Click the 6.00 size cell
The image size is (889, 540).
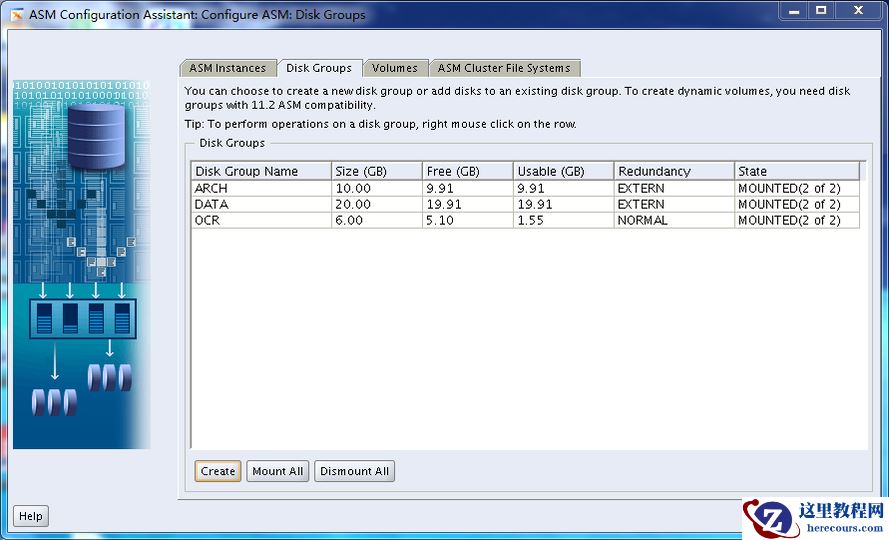pos(377,220)
